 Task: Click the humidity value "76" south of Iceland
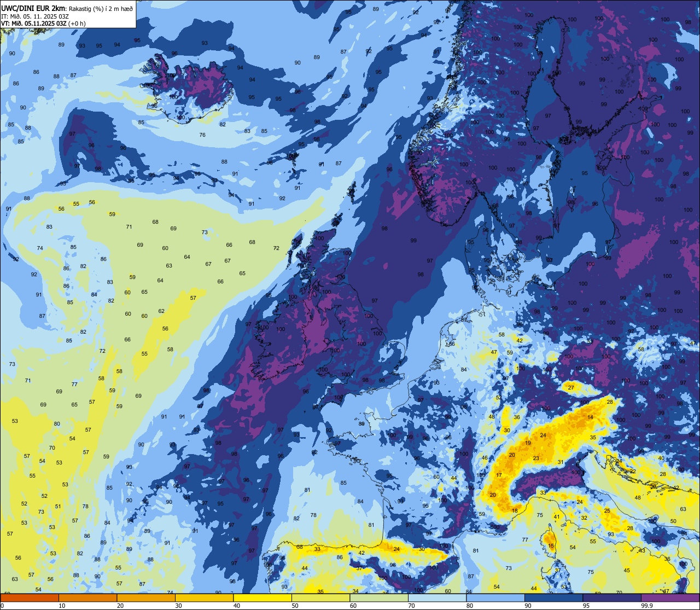click(x=202, y=135)
